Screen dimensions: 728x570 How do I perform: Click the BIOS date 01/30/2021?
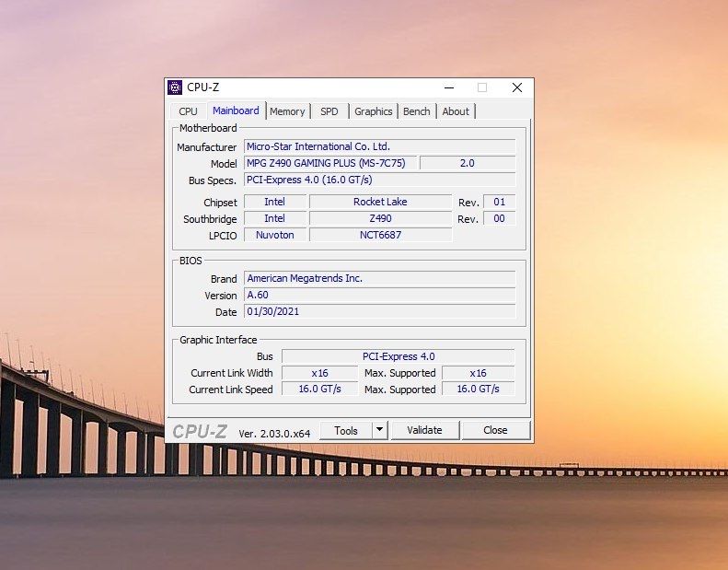tap(380, 311)
